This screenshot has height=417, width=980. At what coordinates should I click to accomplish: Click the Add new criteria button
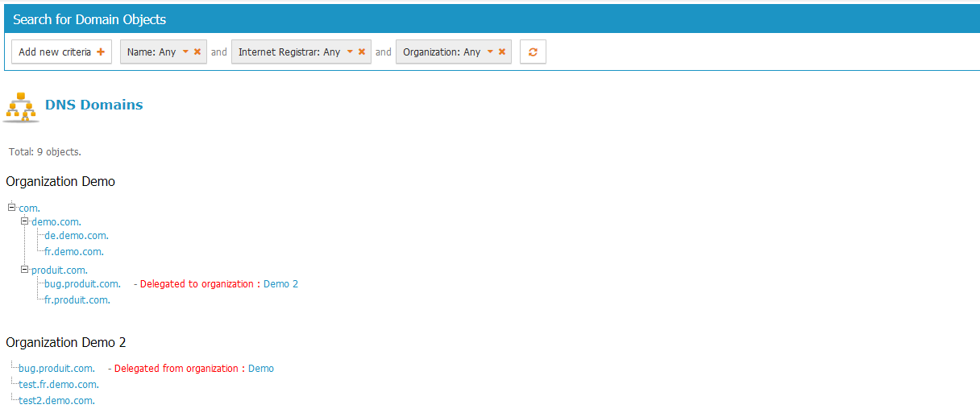pyautogui.click(x=61, y=52)
